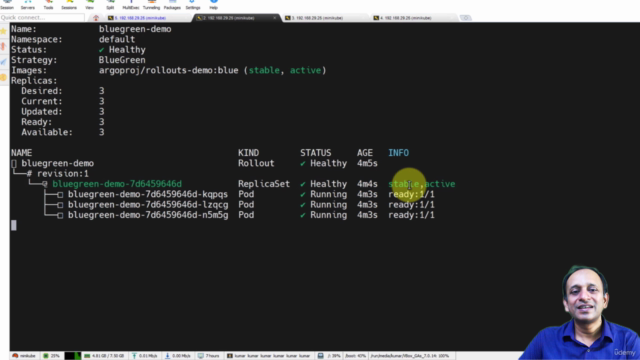
Task: Click ready:1/1 for pod kqpqs
Action: (x=411, y=194)
